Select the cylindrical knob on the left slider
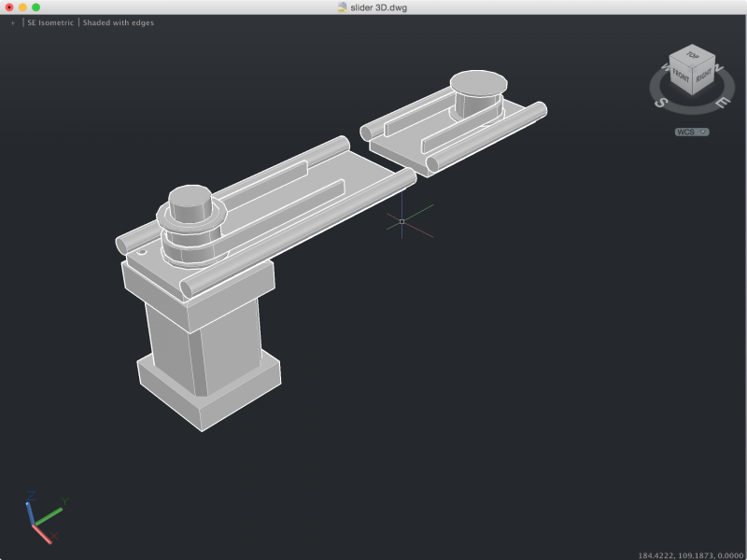 (x=190, y=203)
